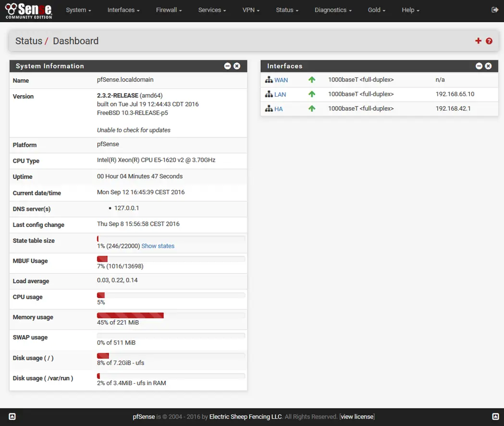Image resolution: width=504 pixels, height=426 pixels.
Task: Click the footer icon at bottom left
Action: tap(12, 417)
